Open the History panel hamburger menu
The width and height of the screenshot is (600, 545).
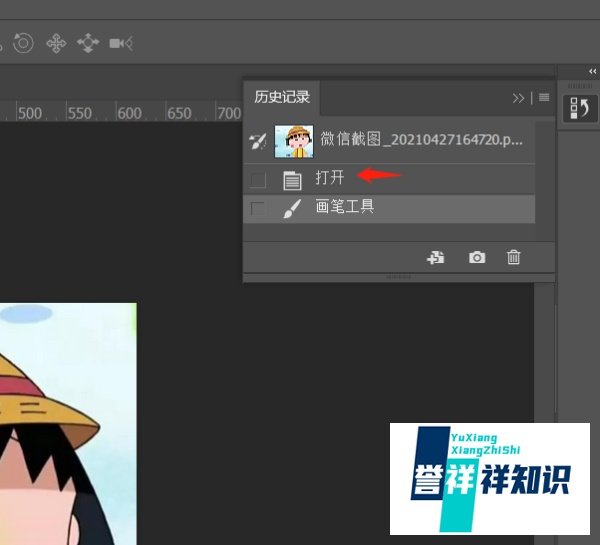[544, 98]
